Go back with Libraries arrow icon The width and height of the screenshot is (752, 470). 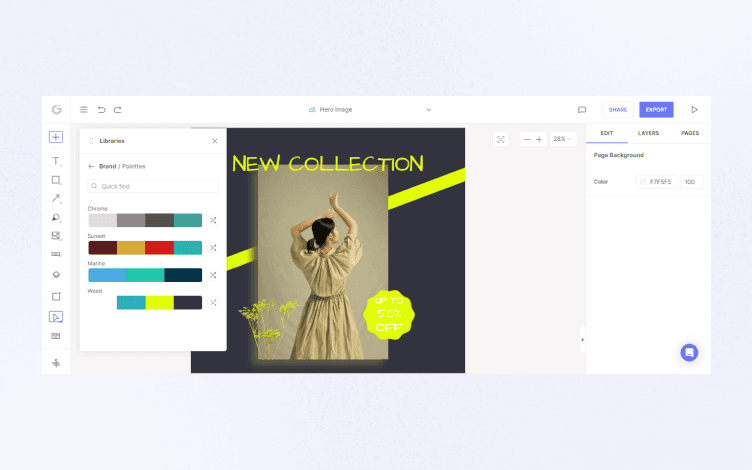tap(91, 166)
